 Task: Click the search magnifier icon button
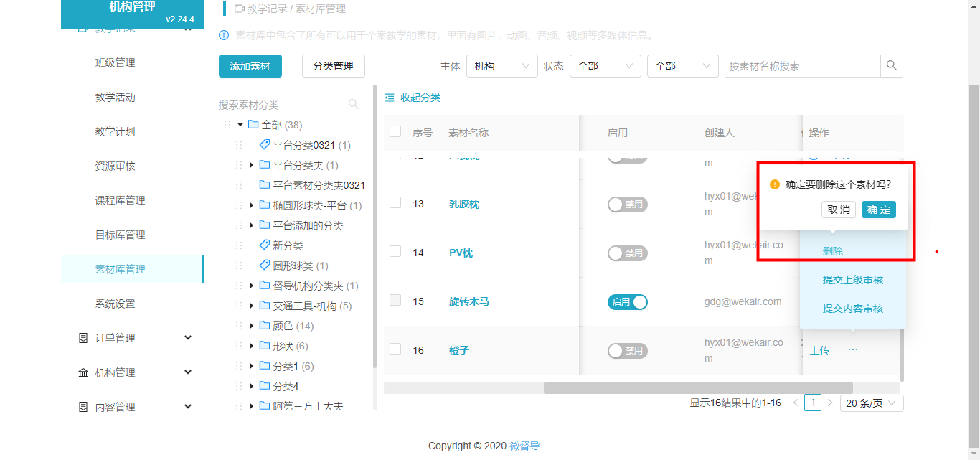coord(892,66)
